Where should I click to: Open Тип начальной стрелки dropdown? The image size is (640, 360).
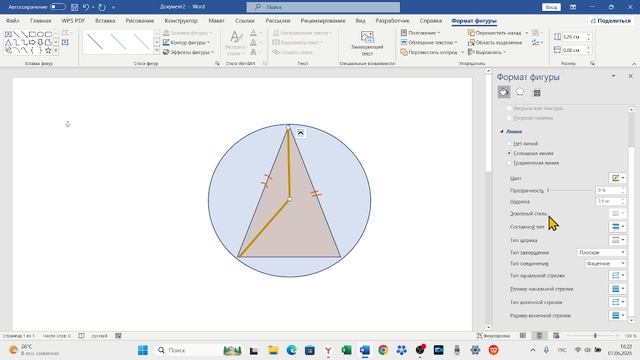[617, 276]
